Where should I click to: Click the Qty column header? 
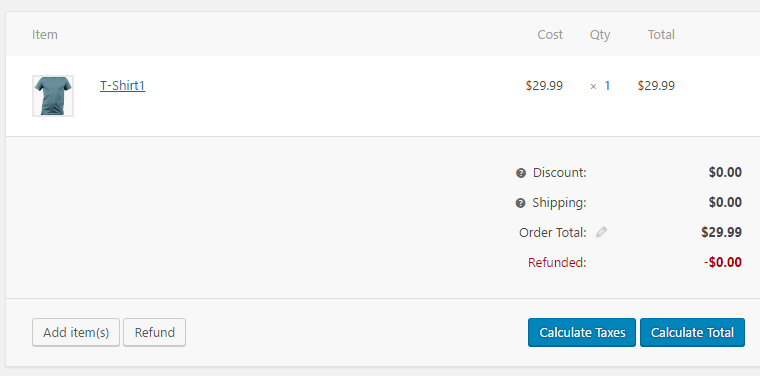(600, 35)
